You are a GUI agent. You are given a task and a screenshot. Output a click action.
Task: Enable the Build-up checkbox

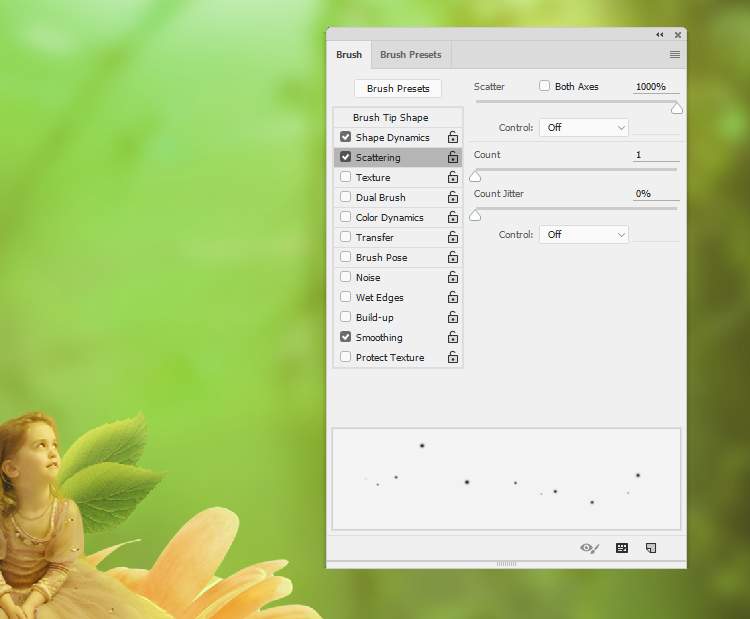pyautogui.click(x=345, y=317)
